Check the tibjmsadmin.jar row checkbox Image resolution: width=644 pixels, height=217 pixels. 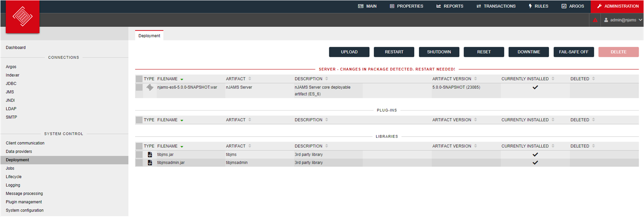click(x=139, y=163)
